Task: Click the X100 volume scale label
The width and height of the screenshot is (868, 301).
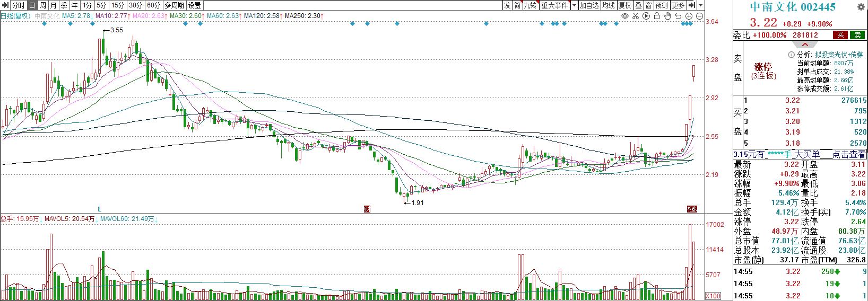Action: [713, 296]
